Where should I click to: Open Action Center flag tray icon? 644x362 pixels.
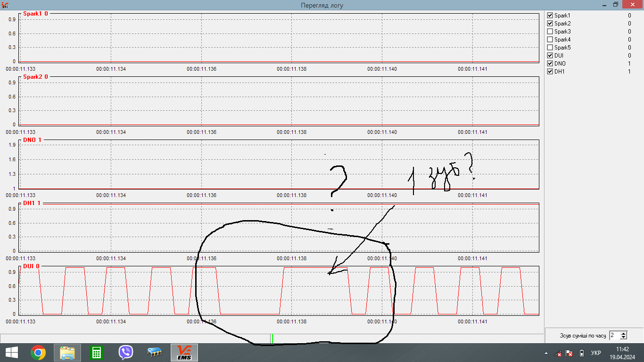click(x=569, y=353)
